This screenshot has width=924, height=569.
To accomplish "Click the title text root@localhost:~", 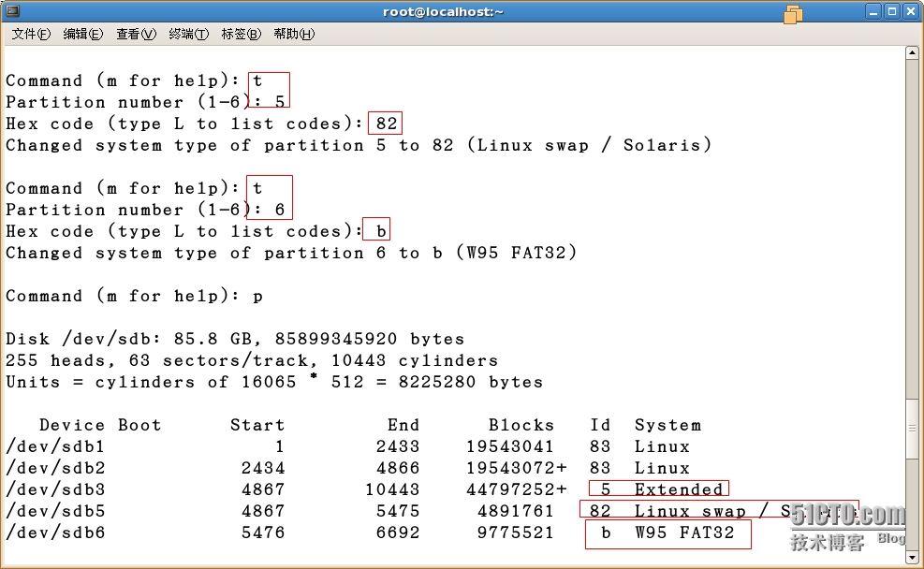I will pyautogui.click(x=443, y=12).
